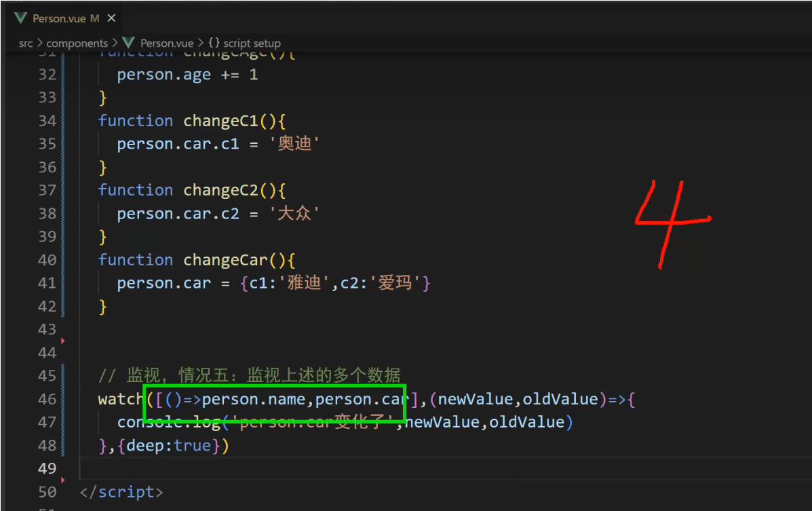Click 'person.name' inside the watch array
812x511 pixels.
click(x=253, y=399)
